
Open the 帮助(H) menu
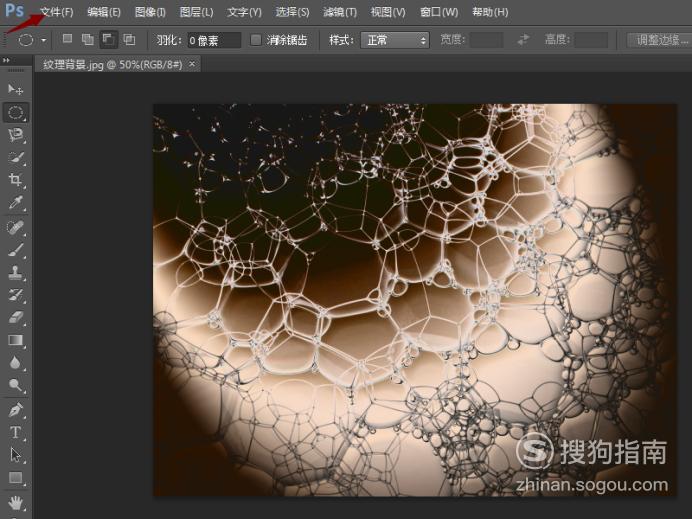pos(490,12)
